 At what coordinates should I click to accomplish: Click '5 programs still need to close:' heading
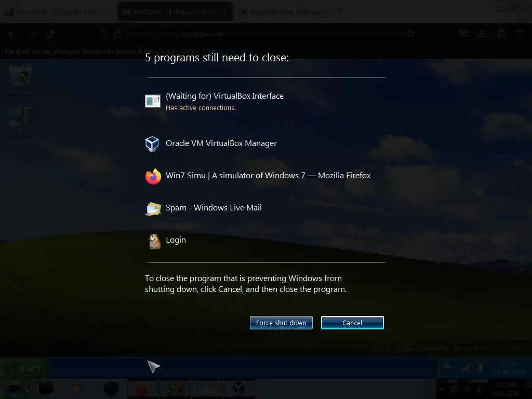[217, 58]
